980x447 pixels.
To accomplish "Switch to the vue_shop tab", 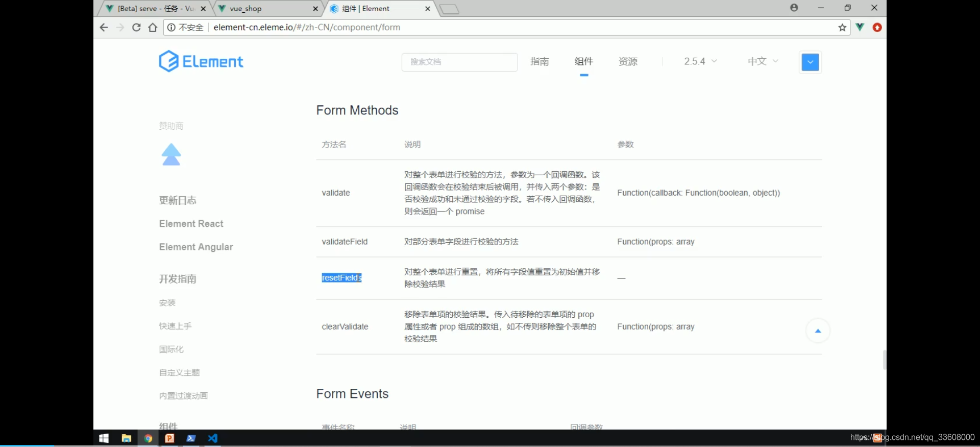I will 268,9.
